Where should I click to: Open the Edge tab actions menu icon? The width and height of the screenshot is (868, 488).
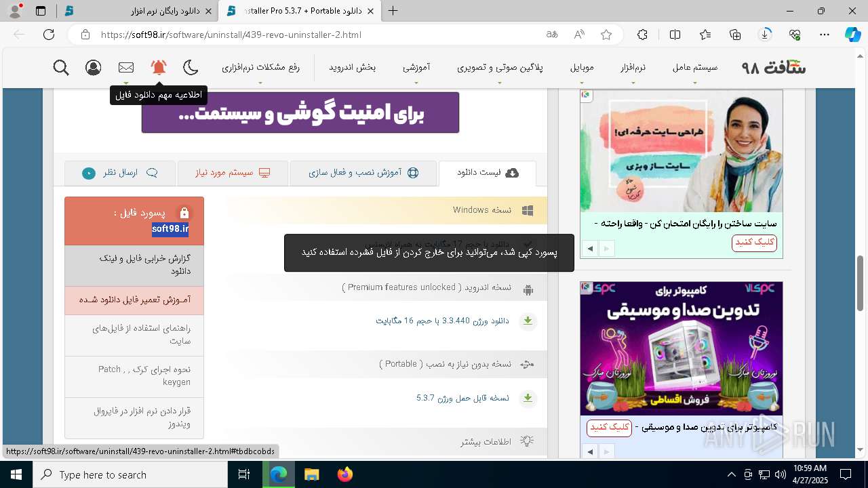[x=41, y=11]
